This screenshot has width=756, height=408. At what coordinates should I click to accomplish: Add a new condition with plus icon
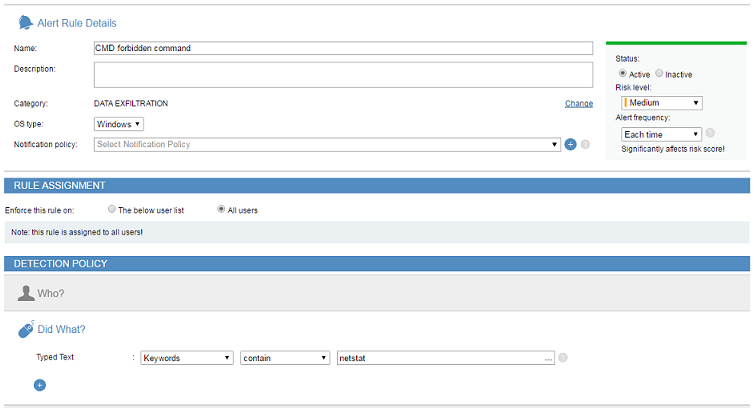[x=40, y=384]
